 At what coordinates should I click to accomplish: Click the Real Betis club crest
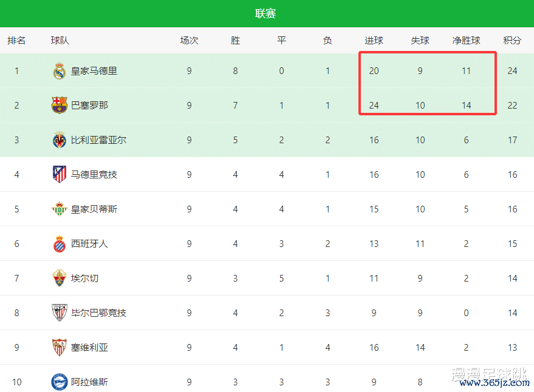[x=59, y=209]
